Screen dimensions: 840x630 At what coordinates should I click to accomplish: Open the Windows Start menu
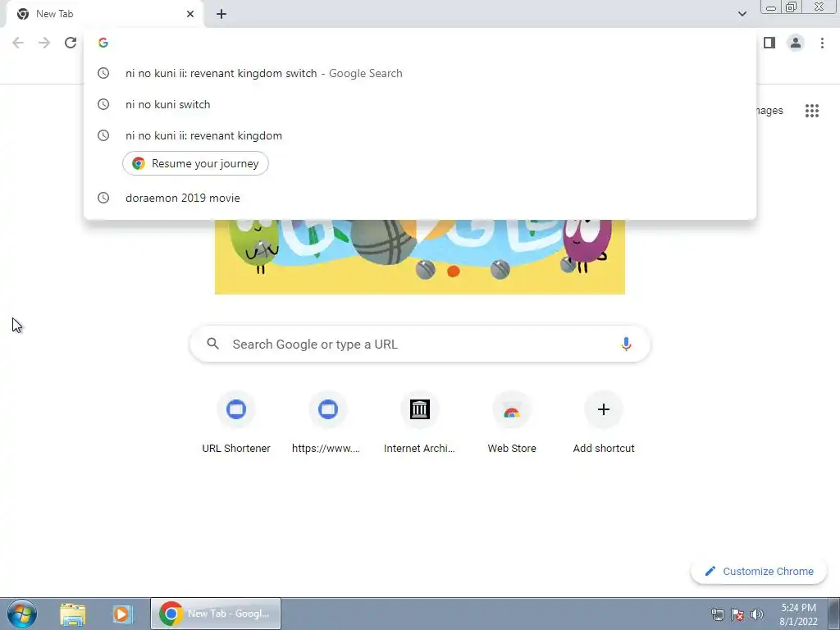click(22, 614)
